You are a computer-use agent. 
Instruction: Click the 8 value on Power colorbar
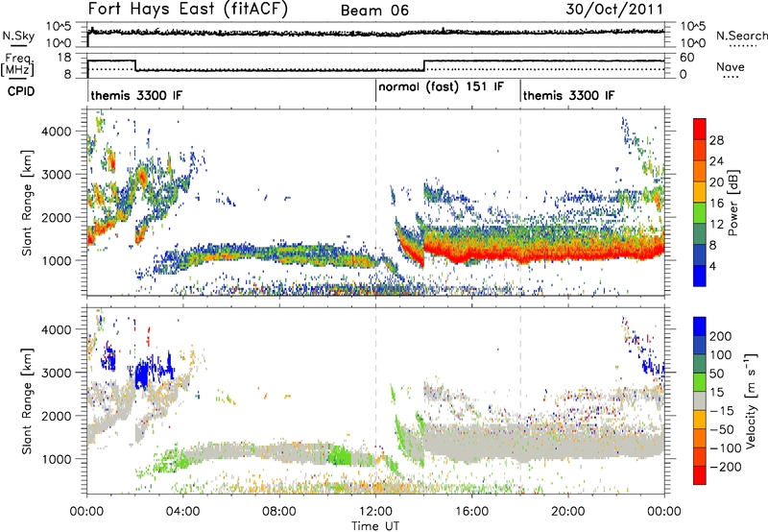pos(713,246)
